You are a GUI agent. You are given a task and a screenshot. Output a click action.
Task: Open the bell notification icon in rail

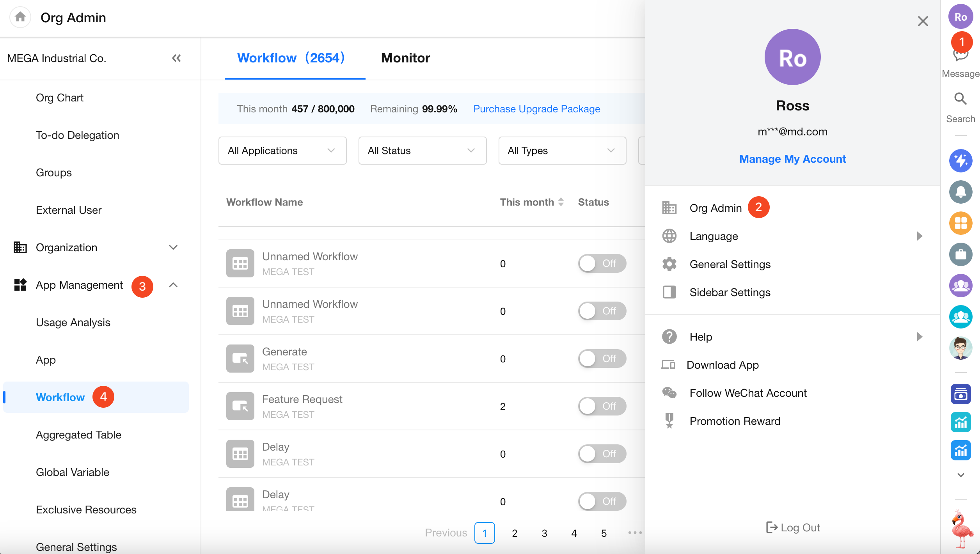point(960,192)
